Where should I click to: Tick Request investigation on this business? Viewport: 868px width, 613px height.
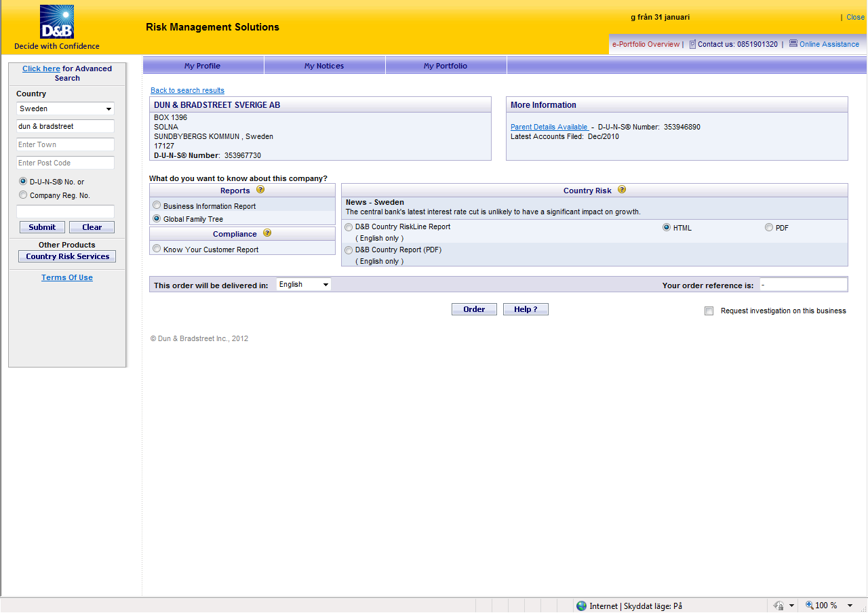pos(709,311)
